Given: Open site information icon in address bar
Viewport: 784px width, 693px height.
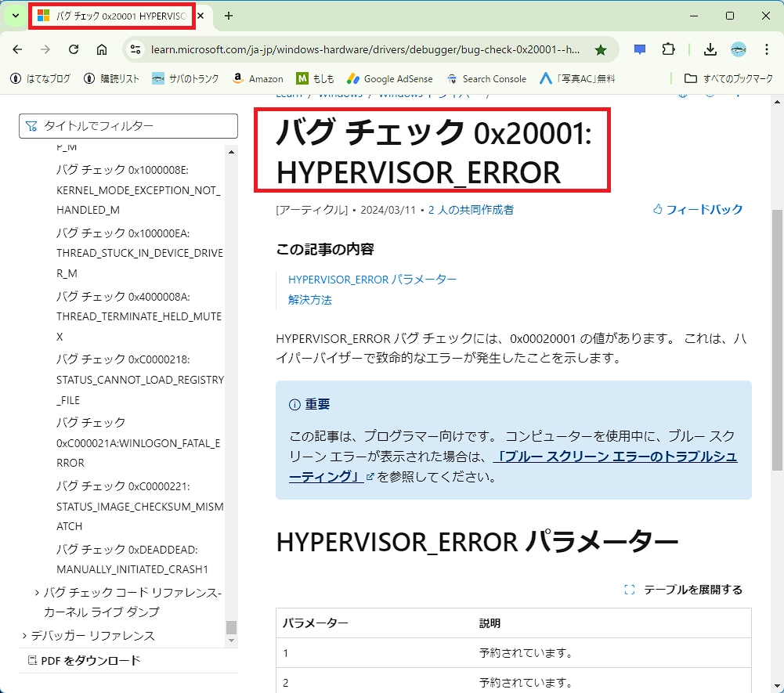Looking at the screenshot, I should tap(135, 49).
